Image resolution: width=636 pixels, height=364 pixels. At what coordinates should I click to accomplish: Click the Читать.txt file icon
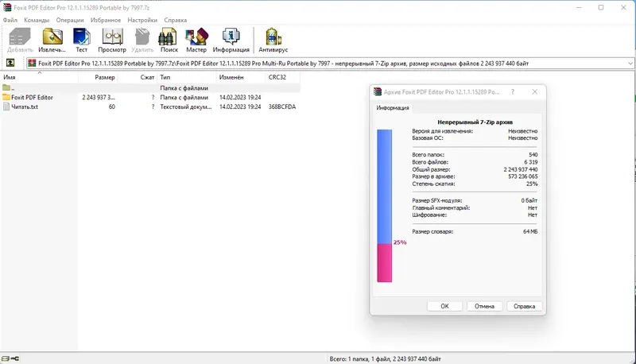pos(6,106)
